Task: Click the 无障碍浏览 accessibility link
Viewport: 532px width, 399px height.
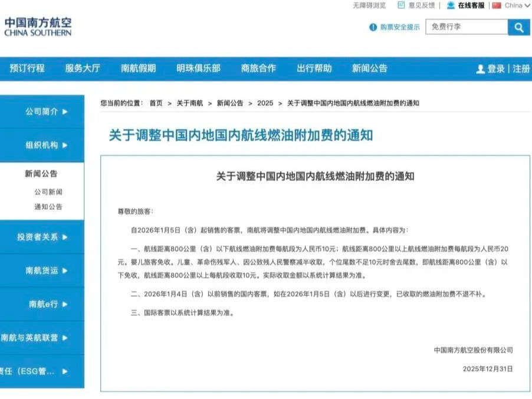Action: click(369, 5)
